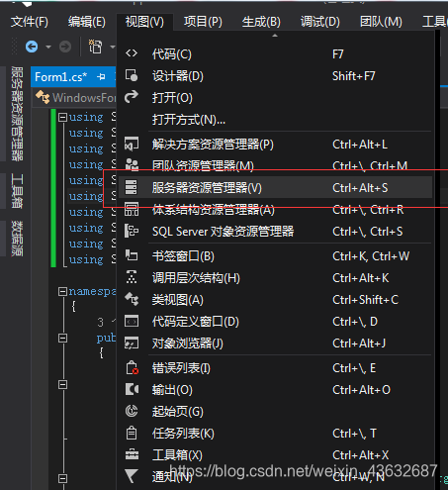Choose 输出(O) entry

pyautogui.click(x=275, y=389)
